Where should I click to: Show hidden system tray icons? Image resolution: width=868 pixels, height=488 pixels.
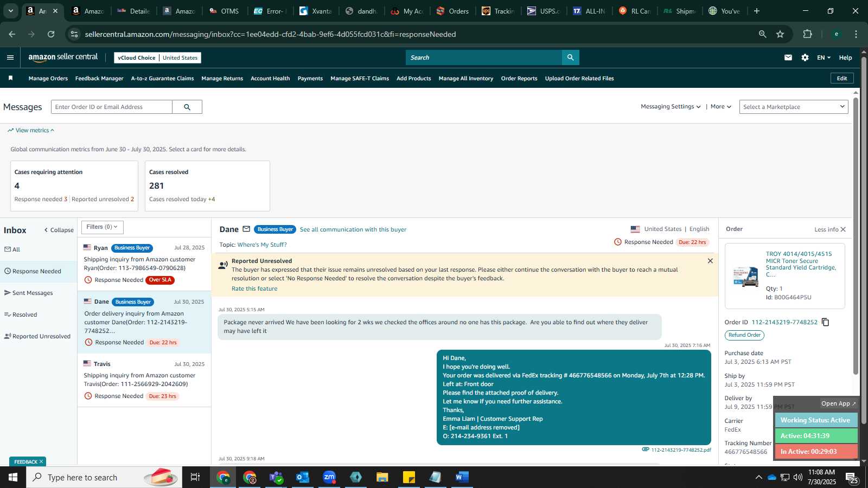[x=758, y=477]
